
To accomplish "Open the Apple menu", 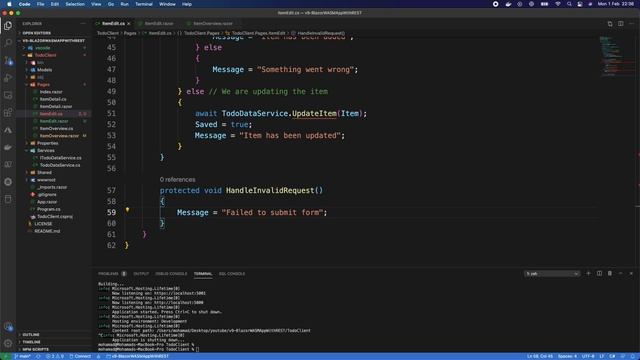I will tap(9, 4).
